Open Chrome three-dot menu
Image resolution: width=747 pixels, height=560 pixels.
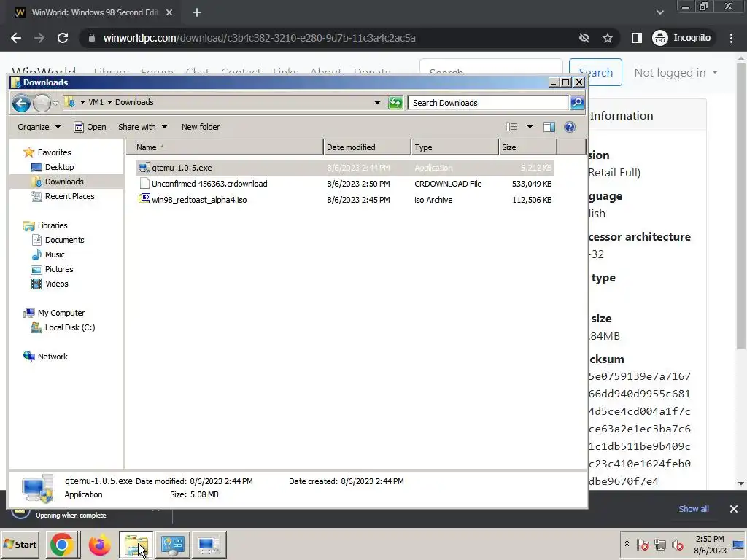coord(731,38)
